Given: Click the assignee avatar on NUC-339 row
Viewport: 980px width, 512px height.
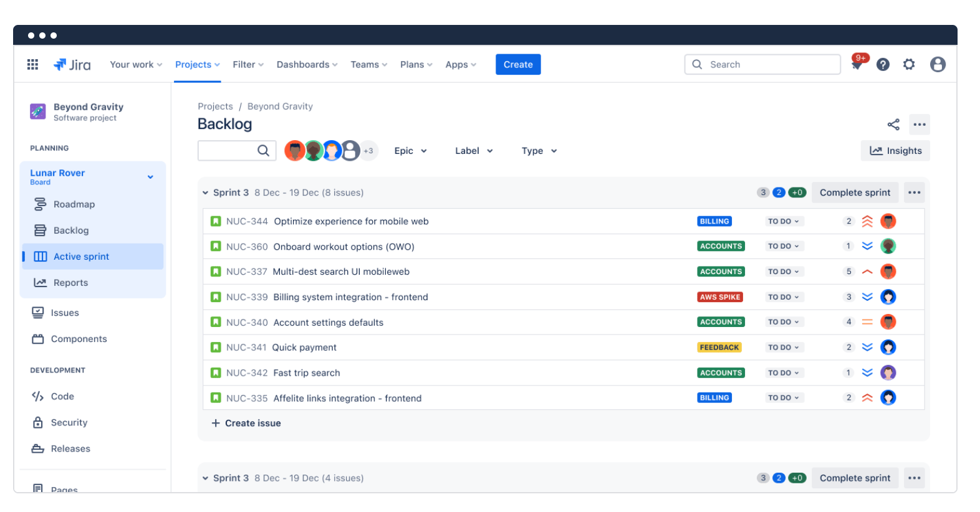Looking at the screenshot, I should coord(888,297).
